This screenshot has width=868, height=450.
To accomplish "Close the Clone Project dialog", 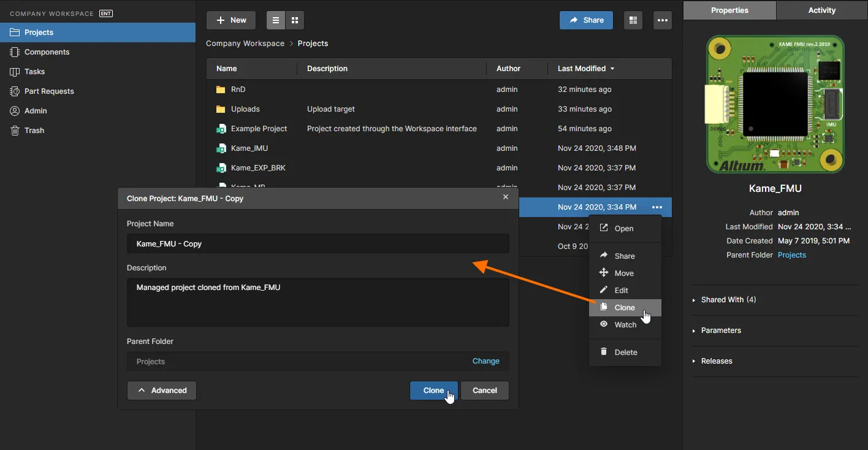I will [506, 197].
